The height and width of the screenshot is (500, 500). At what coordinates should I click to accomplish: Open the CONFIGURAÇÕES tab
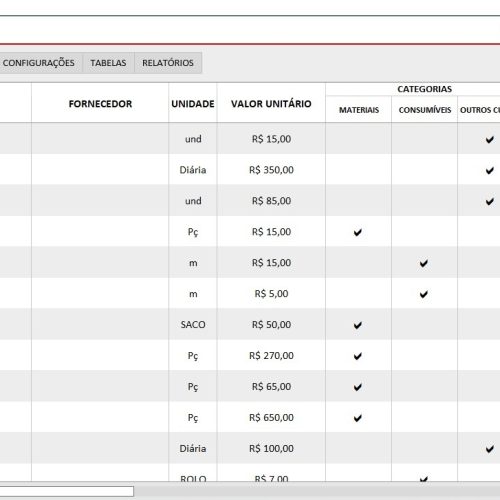coord(39,63)
